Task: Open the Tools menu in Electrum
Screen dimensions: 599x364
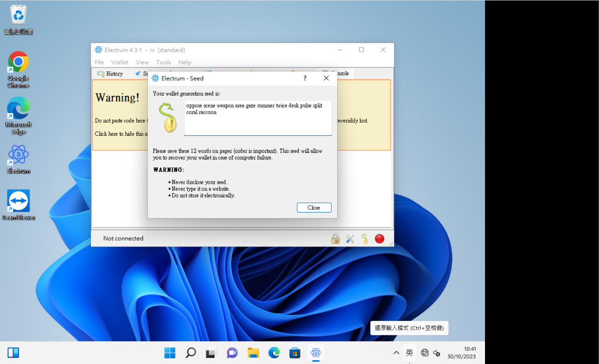Action: point(164,62)
